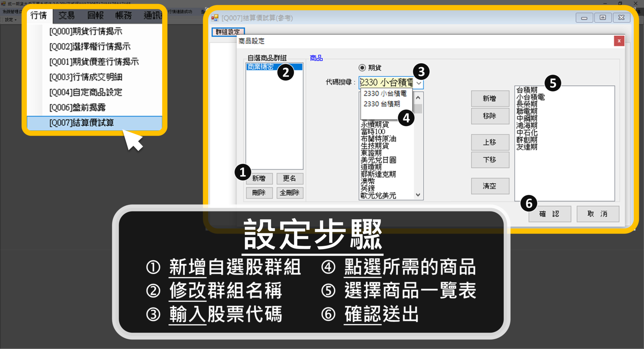Select 中鋼期 in selected list
This screenshot has height=349, width=644.
click(x=527, y=118)
